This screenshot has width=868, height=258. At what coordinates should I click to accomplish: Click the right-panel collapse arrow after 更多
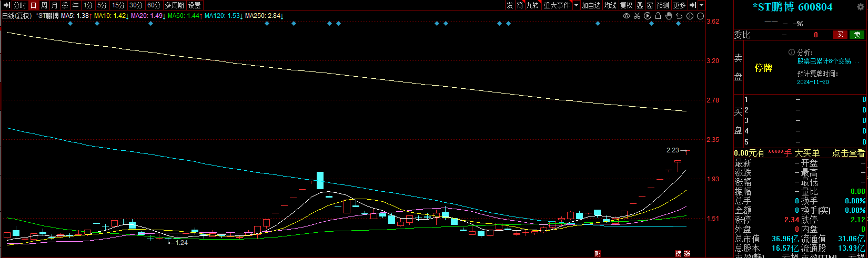pyautogui.click(x=693, y=5)
